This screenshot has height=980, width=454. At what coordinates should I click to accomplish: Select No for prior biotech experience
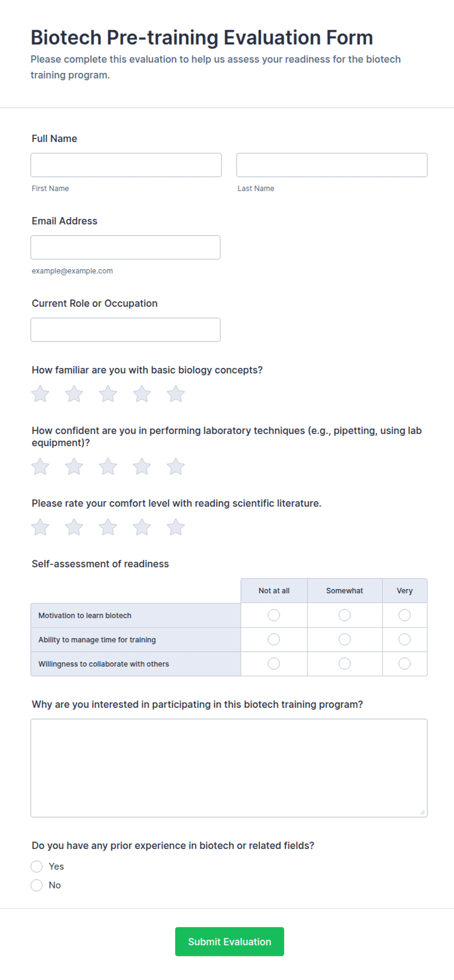37,885
